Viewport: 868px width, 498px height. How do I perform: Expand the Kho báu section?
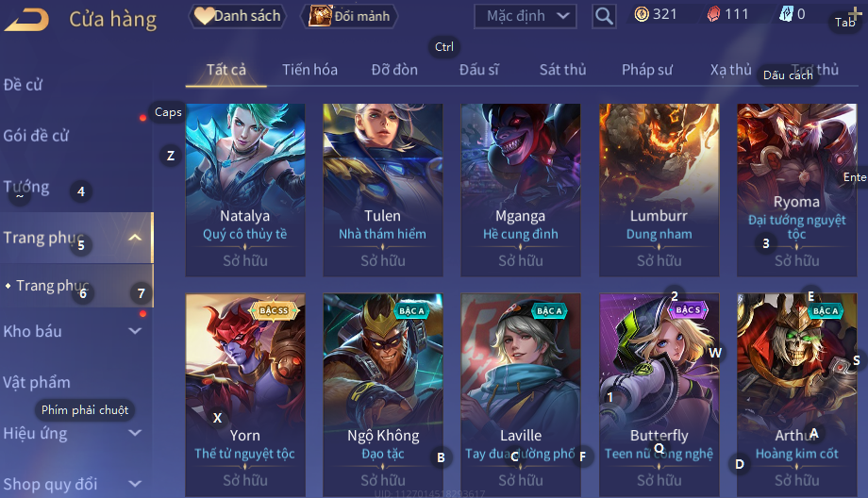coord(135,331)
